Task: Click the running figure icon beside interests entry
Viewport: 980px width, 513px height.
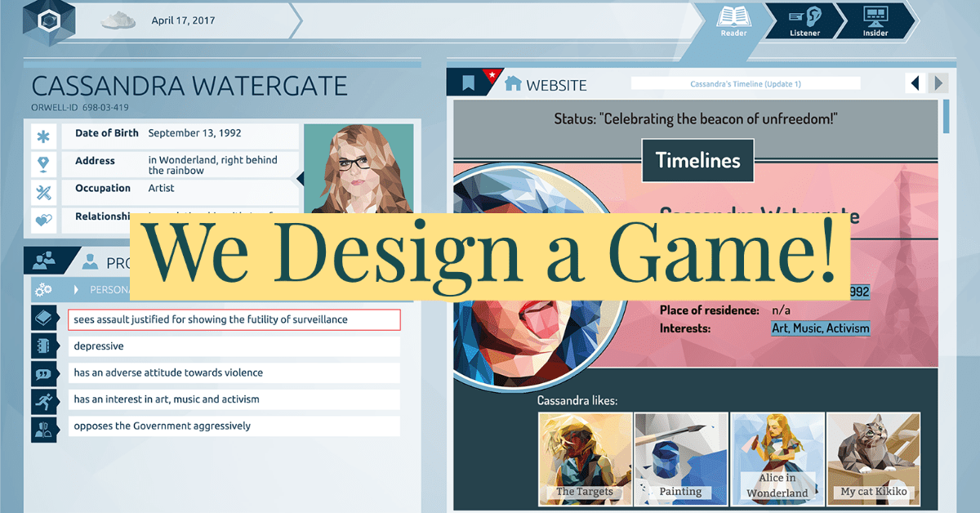Action: tap(43, 400)
